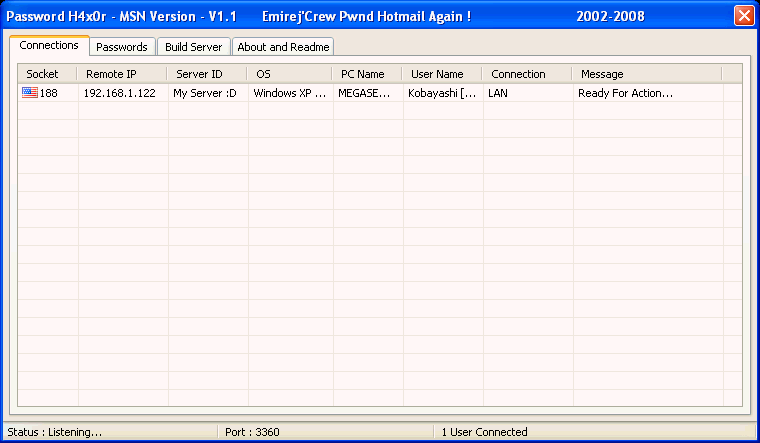Viewport: 760px width, 443px height.
Task: Open the About and Readme tab
Action: tap(282, 47)
